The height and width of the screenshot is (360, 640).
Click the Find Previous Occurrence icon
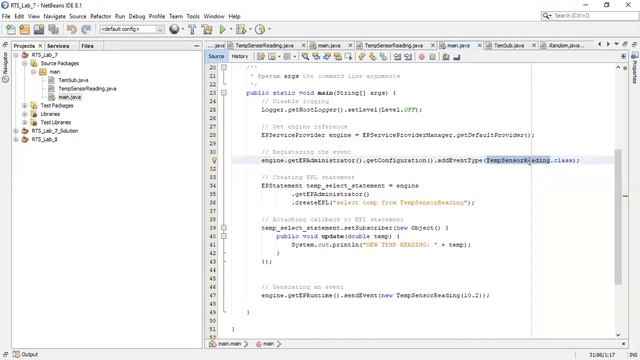316,57
